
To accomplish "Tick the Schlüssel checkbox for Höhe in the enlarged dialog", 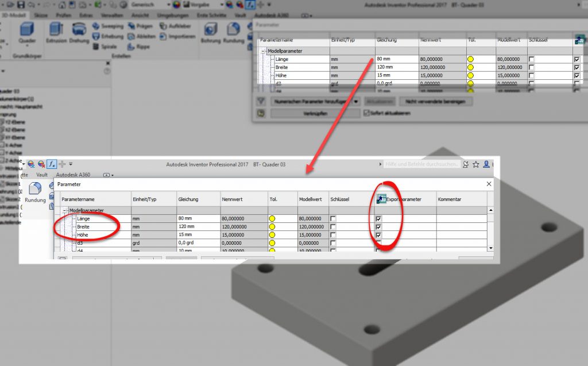I will [x=333, y=235].
